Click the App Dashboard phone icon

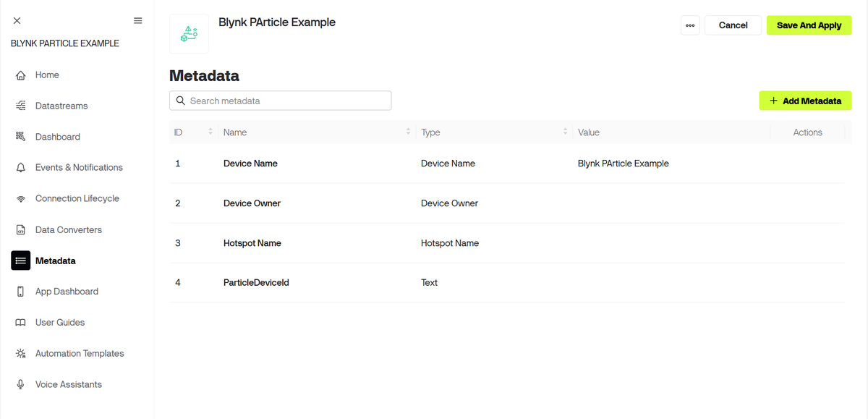click(x=21, y=292)
